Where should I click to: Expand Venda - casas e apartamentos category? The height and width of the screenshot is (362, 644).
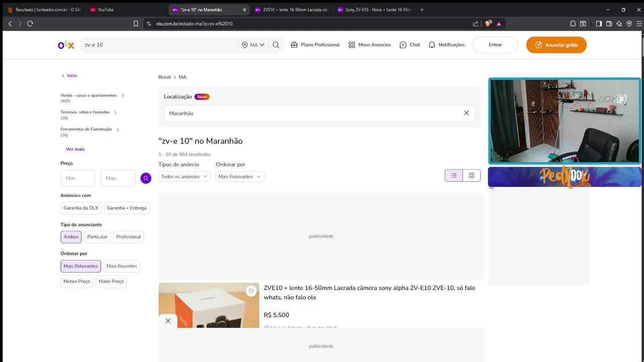[x=92, y=96]
